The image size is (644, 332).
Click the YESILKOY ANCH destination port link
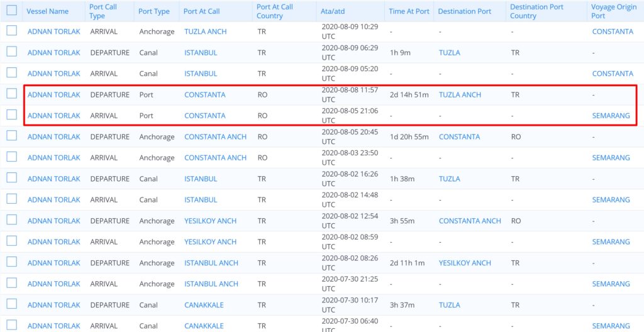465,263
